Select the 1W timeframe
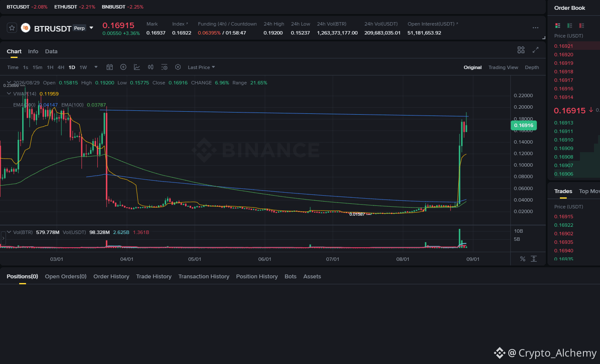This screenshot has width=600, height=364. click(x=83, y=67)
